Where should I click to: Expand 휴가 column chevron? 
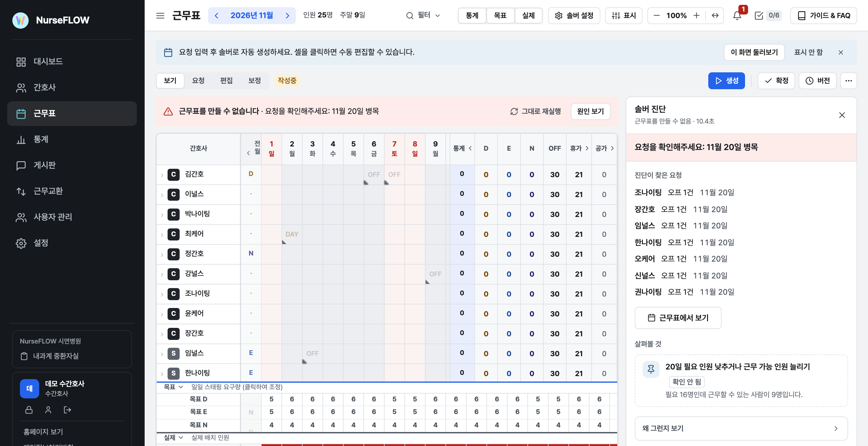pos(587,148)
